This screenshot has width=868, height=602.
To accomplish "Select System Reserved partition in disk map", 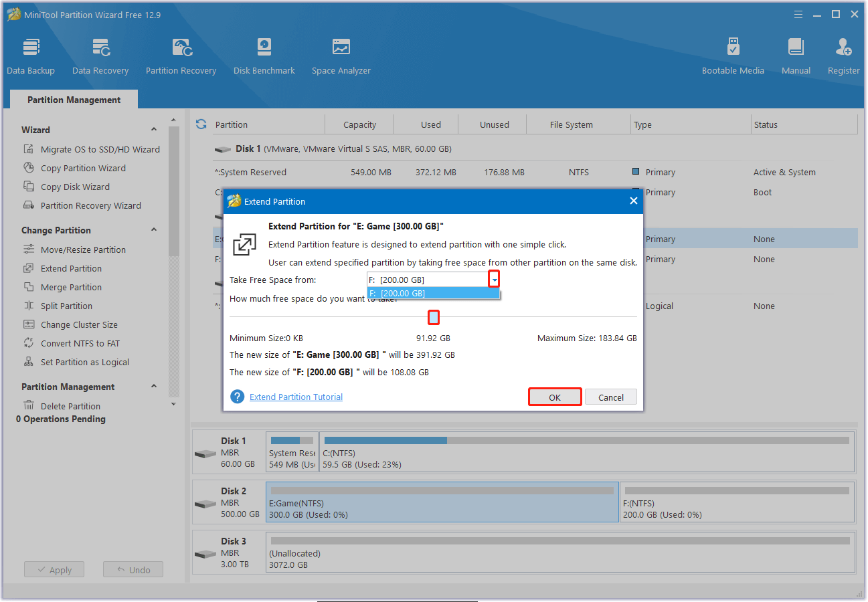I will tap(292, 452).
